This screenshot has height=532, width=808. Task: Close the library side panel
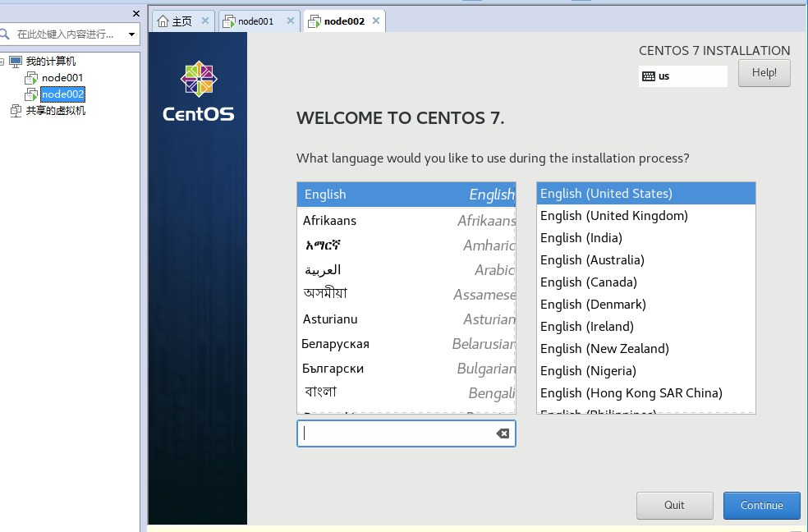pos(136,14)
